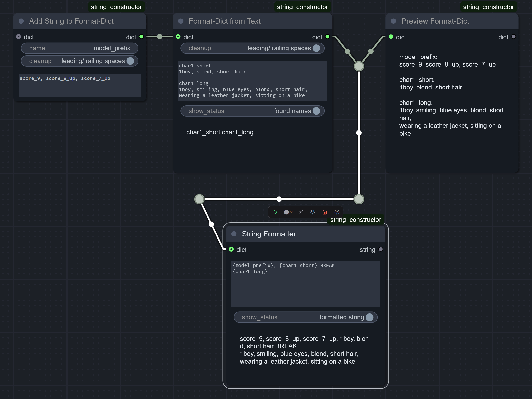Viewport: 532px width, 399px height.
Task: Collapse the Add String to Format-Dict node
Action: [x=21, y=21]
